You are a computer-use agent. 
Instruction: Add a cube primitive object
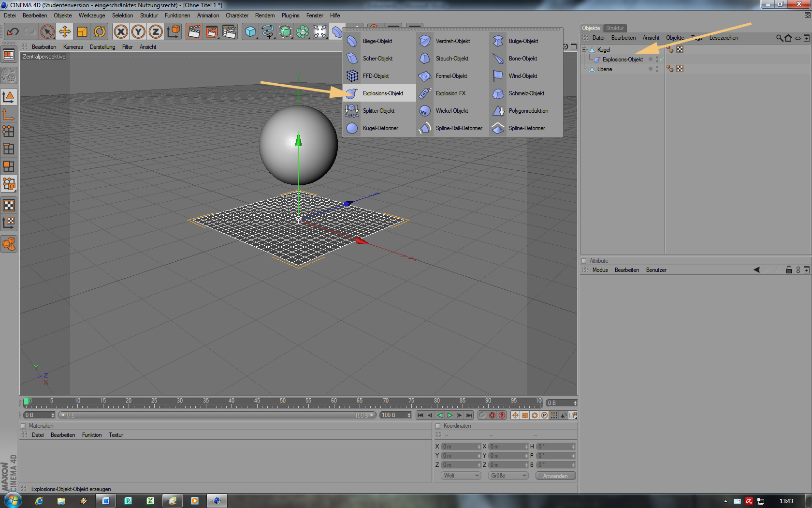click(250, 32)
